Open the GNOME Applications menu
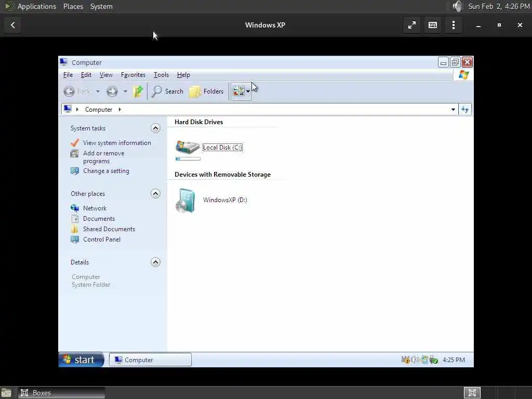The image size is (532, 399). click(37, 6)
